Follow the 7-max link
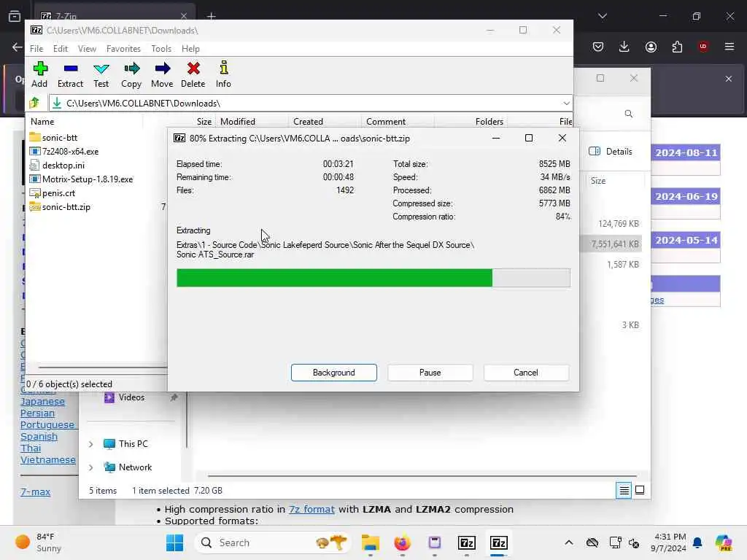747x560 pixels. click(35, 492)
